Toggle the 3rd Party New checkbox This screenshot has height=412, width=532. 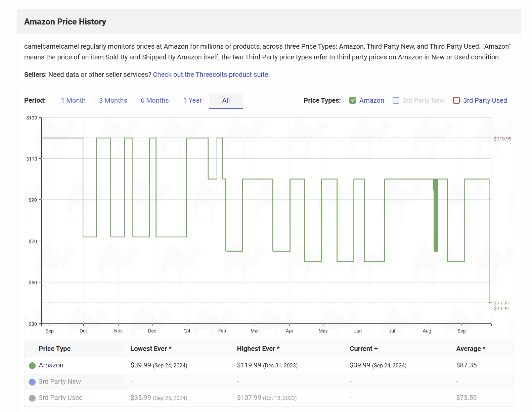click(396, 100)
